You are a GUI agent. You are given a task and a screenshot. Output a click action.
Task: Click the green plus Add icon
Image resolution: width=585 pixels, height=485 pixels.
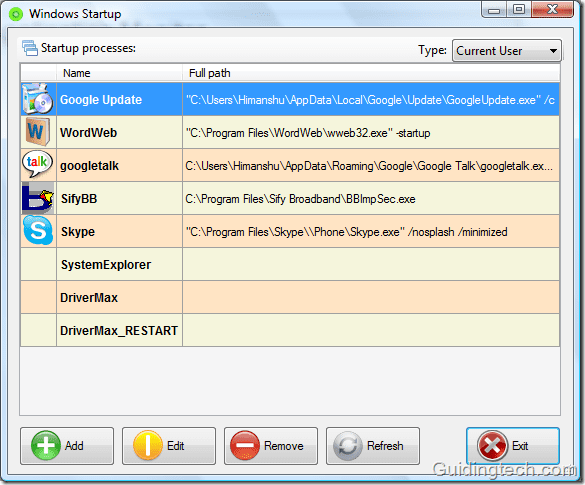click(46, 446)
